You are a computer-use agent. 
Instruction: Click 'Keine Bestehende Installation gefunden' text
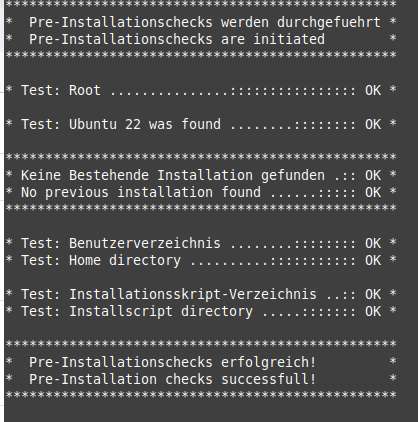(173, 175)
